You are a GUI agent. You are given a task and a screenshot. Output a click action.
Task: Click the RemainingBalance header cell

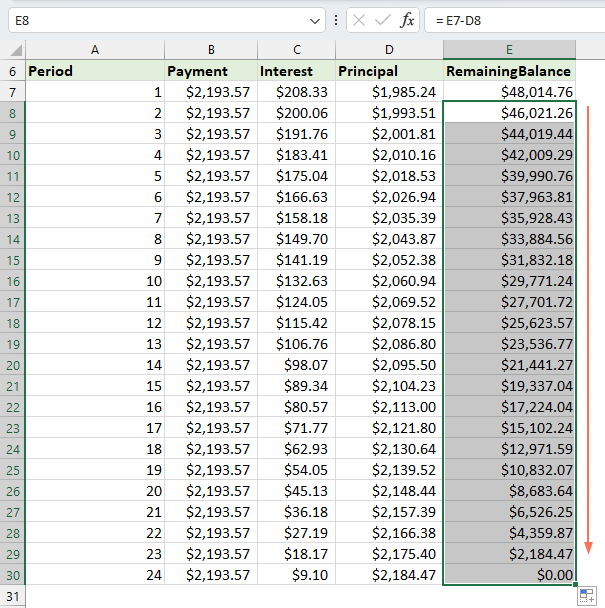pyautogui.click(x=509, y=71)
